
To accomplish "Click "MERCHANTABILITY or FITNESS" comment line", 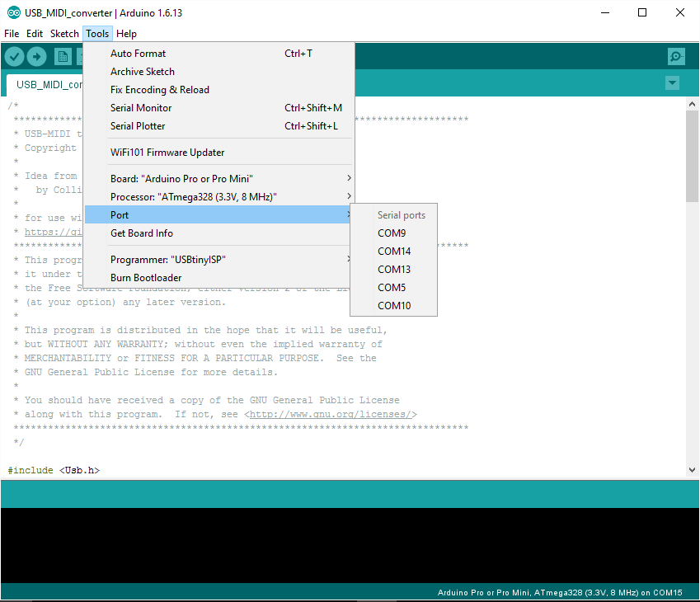I will pyautogui.click(x=195, y=358).
